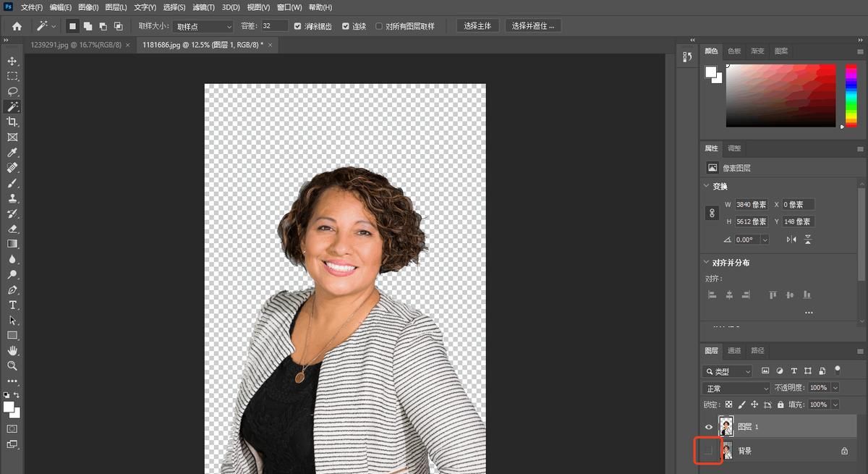Click the three-dots more options in align section

[809, 313]
